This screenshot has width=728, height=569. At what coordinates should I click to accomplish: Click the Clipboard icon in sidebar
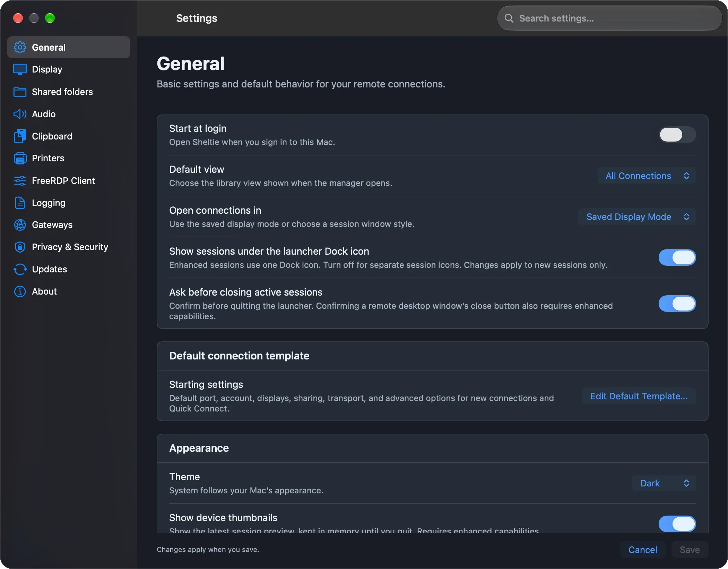pyautogui.click(x=20, y=136)
